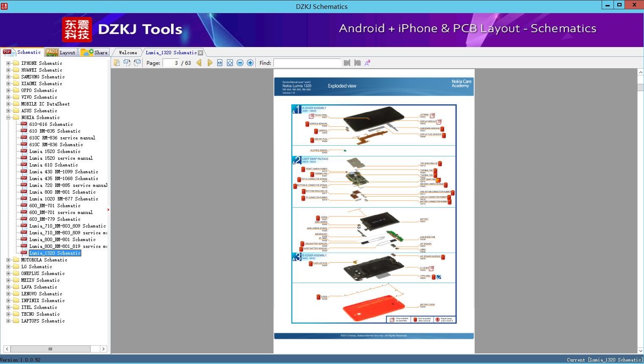The width and height of the screenshot is (644, 364).
Task: Expand the IPHONE Schematic folder
Action: [8, 63]
